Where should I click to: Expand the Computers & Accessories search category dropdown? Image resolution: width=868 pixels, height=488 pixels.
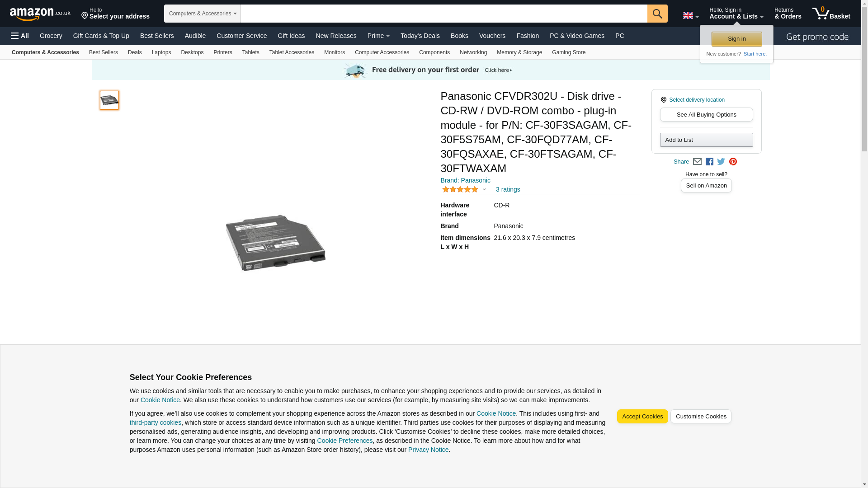point(203,14)
